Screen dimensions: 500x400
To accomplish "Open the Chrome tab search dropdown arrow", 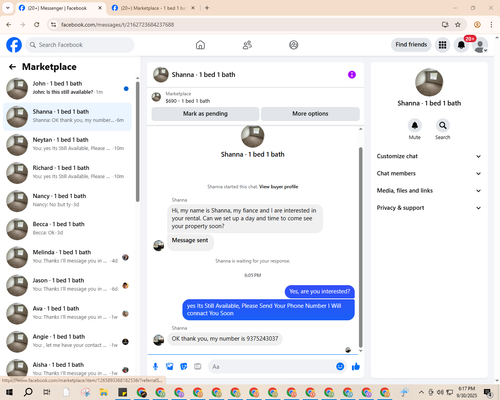I will pyautogui.click(x=7, y=8).
